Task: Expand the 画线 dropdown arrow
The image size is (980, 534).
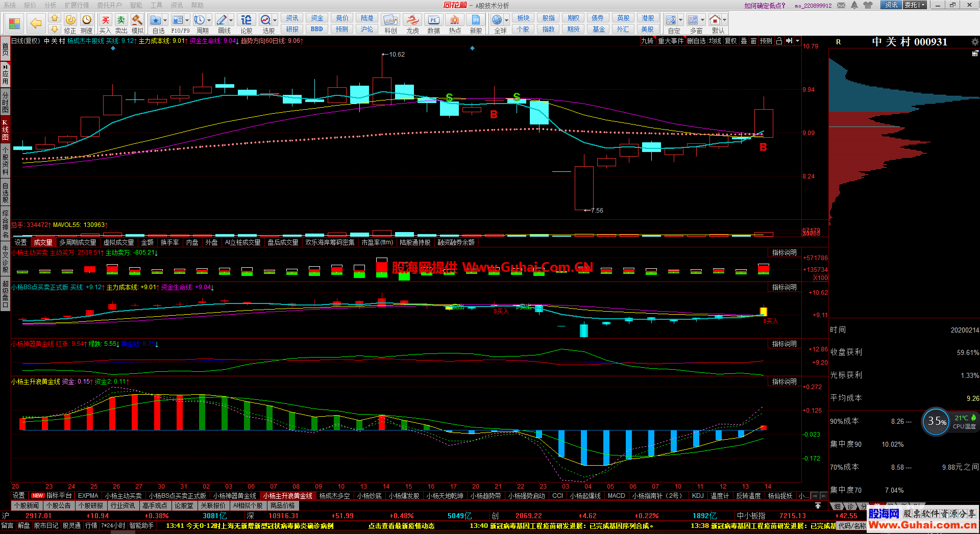Action: (231, 20)
